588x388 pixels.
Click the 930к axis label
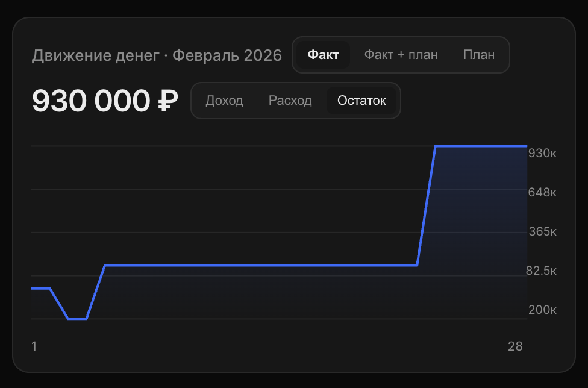point(542,153)
